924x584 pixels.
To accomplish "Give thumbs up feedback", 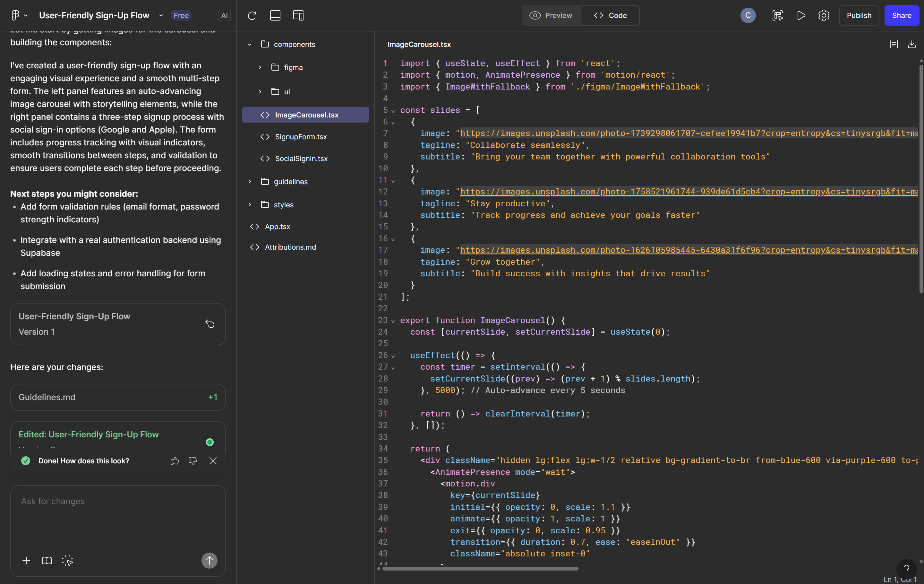I will point(175,460).
